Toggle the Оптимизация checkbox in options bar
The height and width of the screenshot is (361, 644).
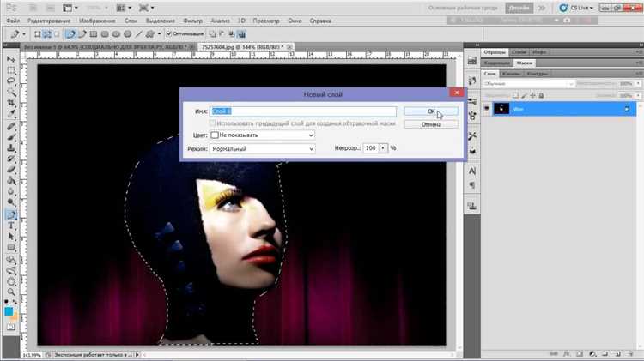pyautogui.click(x=169, y=33)
